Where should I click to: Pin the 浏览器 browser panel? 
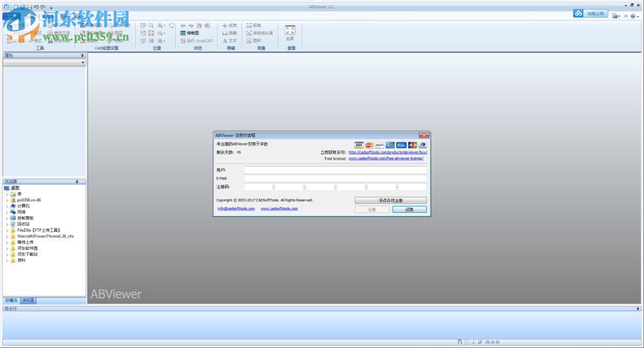(77, 181)
